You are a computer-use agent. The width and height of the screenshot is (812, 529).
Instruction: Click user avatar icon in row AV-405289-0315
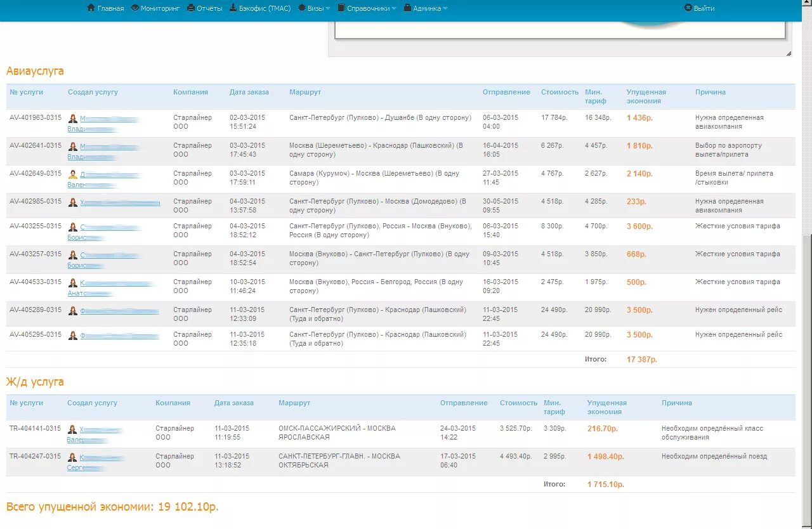pyautogui.click(x=73, y=311)
